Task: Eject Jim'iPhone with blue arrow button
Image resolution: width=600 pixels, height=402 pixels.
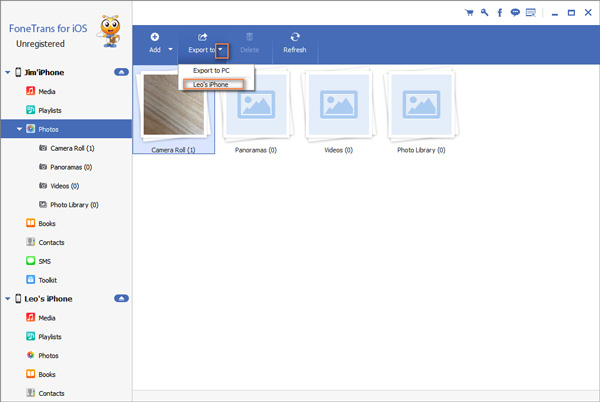Action: point(121,72)
